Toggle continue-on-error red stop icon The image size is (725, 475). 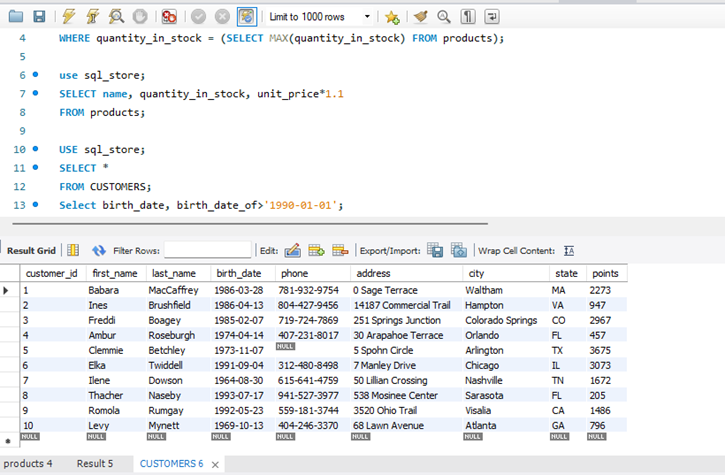[169, 17]
